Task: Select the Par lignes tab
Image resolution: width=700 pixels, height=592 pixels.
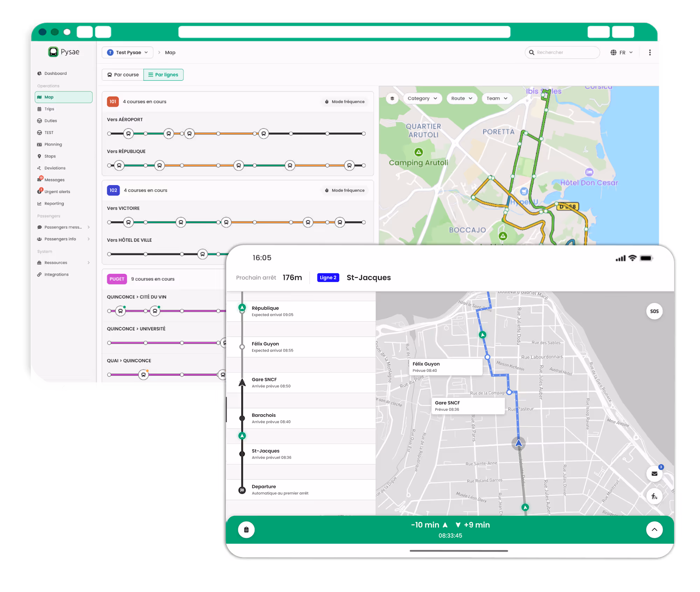Action: tap(163, 75)
